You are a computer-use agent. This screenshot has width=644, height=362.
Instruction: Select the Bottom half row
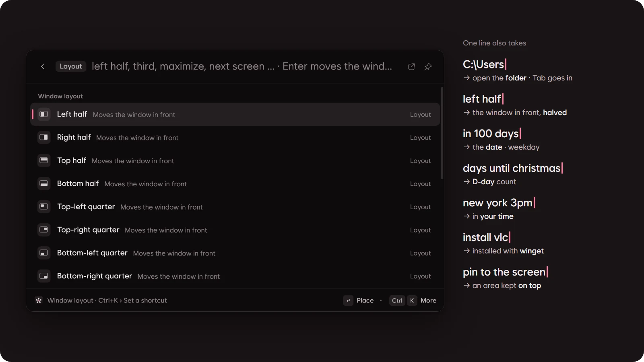[x=235, y=183]
